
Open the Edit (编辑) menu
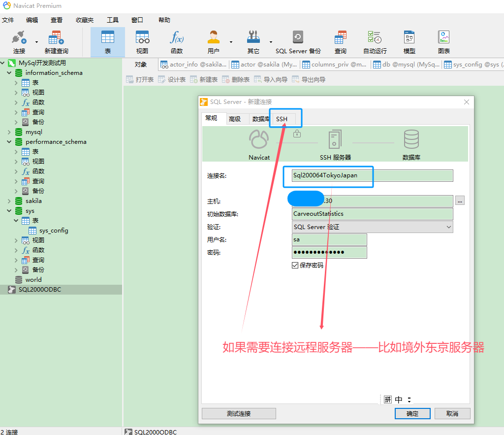coord(32,20)
